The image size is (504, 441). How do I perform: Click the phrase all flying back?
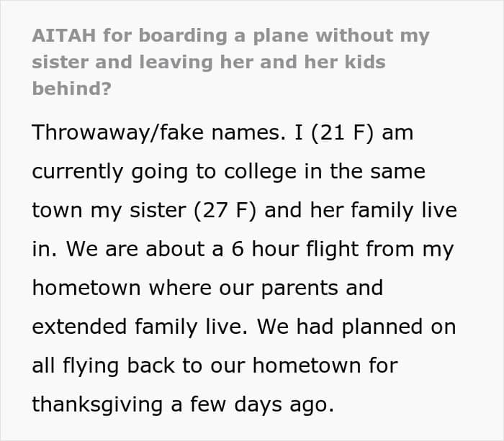click(103, 366)
